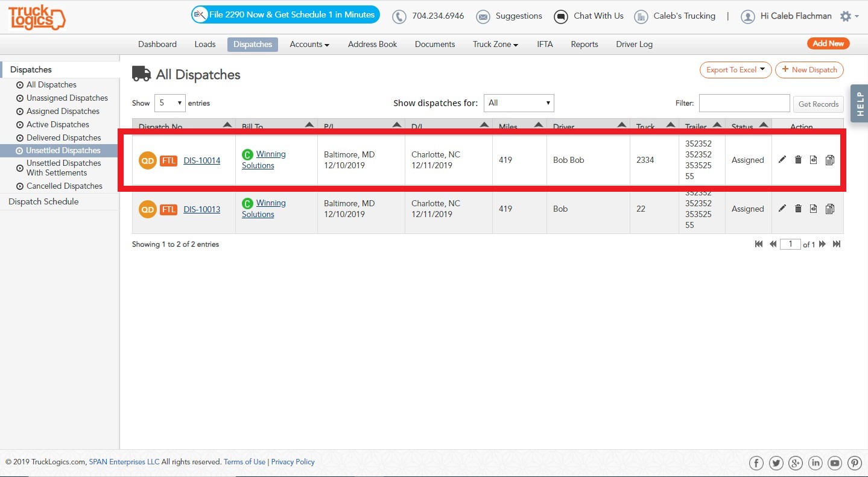
Task: Open the Terms of Use link
Action: 244,462
